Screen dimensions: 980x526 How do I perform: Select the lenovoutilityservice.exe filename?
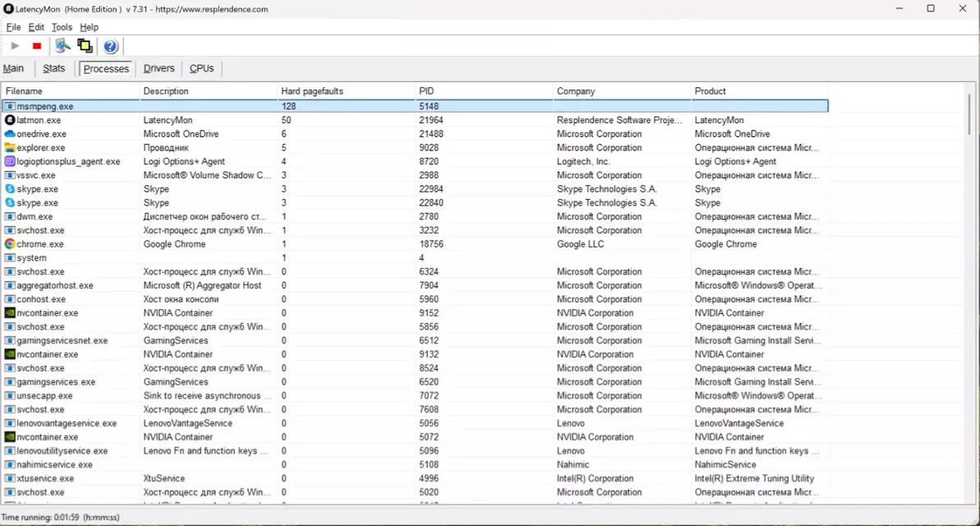click(62, 450)
